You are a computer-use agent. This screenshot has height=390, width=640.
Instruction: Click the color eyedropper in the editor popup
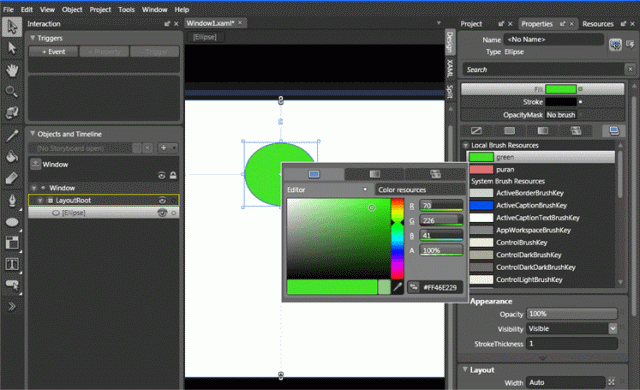(x=398, y=287)
